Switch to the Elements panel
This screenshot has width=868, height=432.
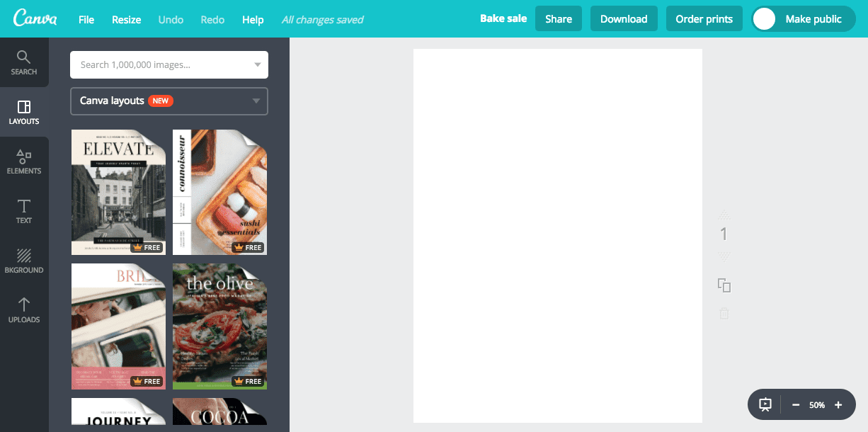[24, 161]
